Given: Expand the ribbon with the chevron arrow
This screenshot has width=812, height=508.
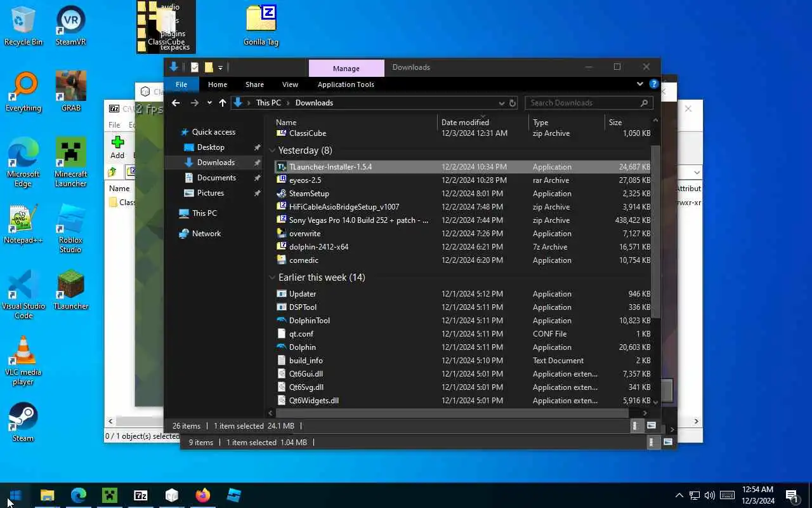Looking at the screenshot, I should 639,84.
